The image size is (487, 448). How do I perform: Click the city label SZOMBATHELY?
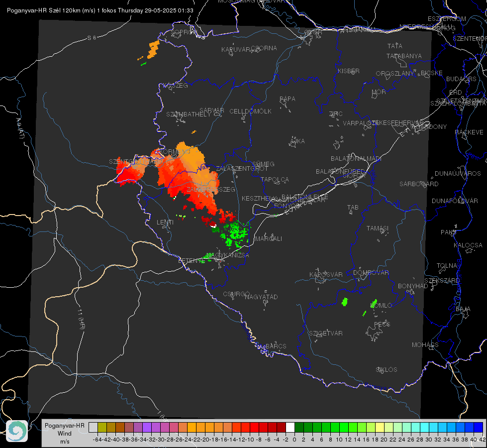point(189,114)
